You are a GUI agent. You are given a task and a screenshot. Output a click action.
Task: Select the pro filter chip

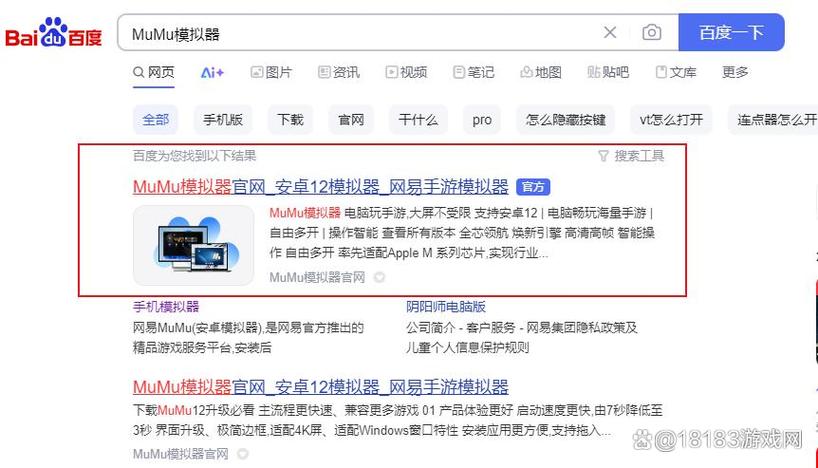[482, 120]
